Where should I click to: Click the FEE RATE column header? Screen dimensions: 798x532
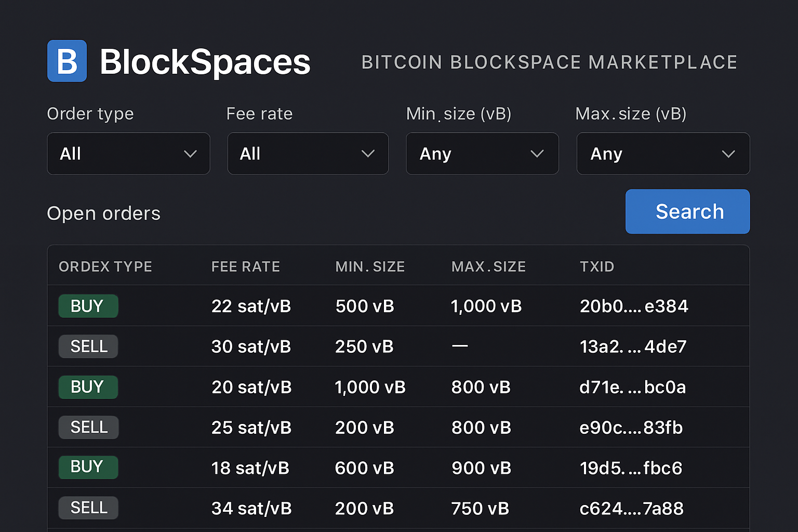pyautogui.click(x=245, y=266)
